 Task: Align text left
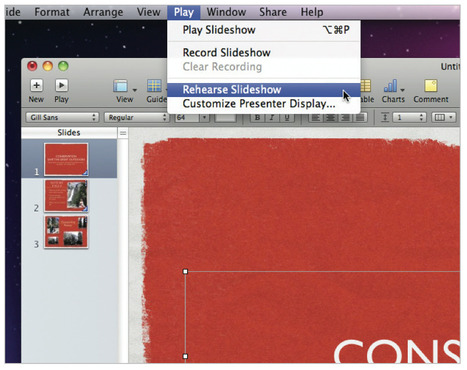pos(316,117)
